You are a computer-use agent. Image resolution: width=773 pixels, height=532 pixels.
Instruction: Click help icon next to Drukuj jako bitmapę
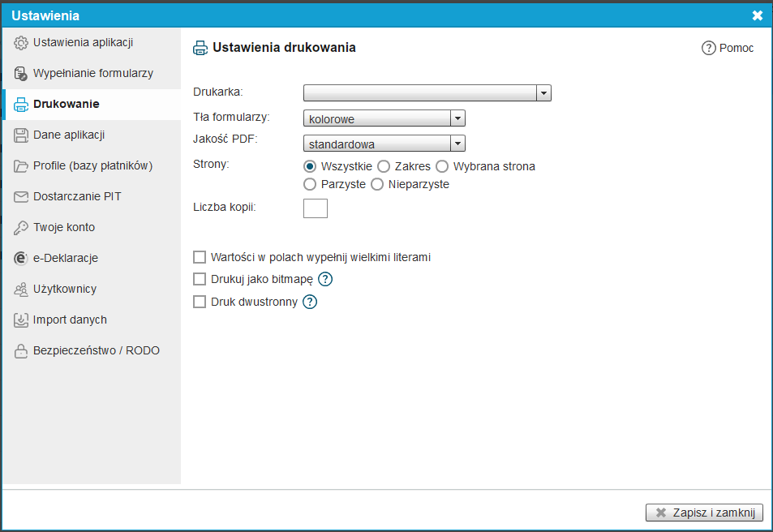[325, 280]
